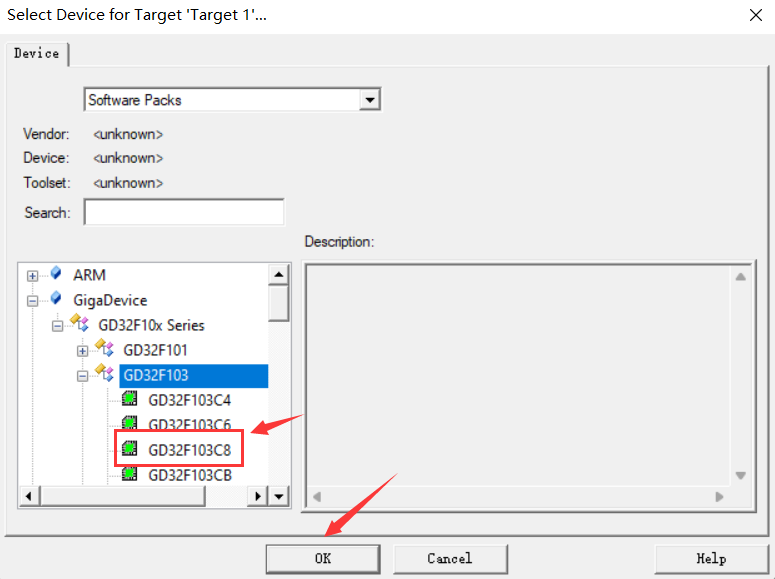Click the device tree horizontal scrollbar thumb
The width and height of the screenshot is (775, 579).
pos(123,496)
